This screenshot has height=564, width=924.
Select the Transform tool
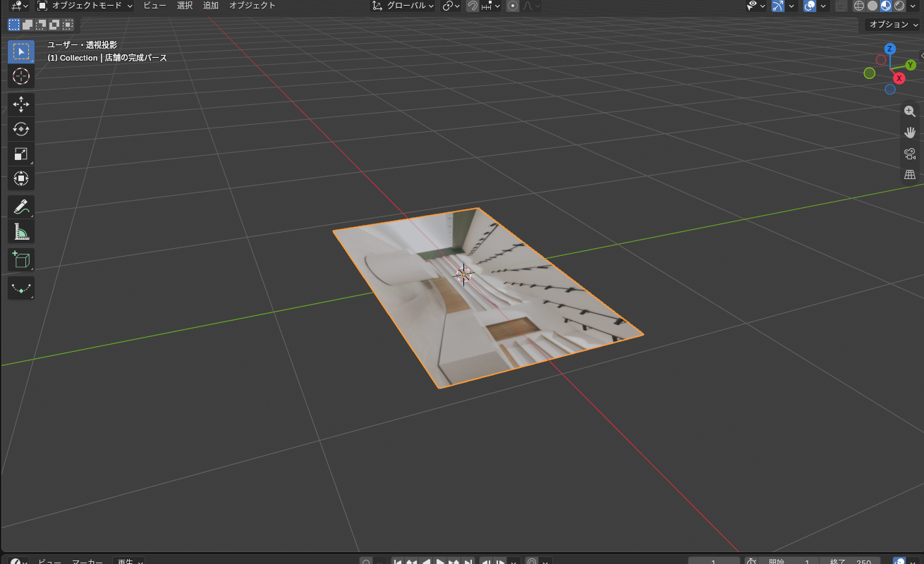(x=21, y=178)
